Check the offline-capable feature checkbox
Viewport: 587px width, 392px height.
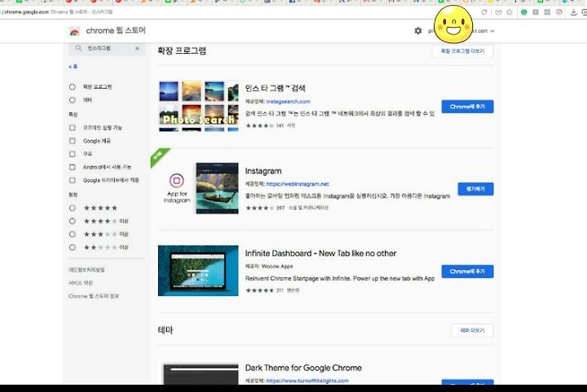[x=73, y=128]
